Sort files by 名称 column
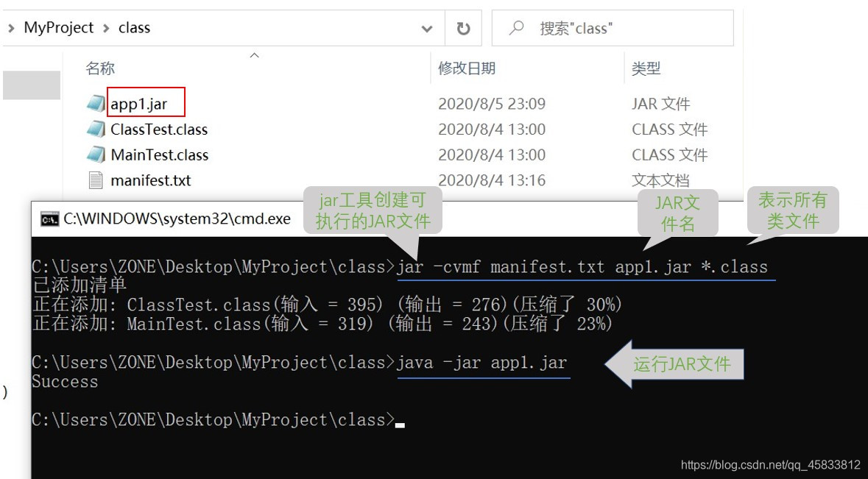This screenshot has width=868, height=479. coord(100,68)
